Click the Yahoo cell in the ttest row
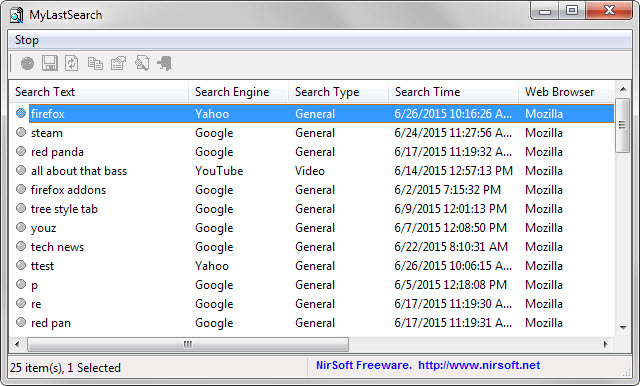 pyautogui.click(x=212, y=266)
